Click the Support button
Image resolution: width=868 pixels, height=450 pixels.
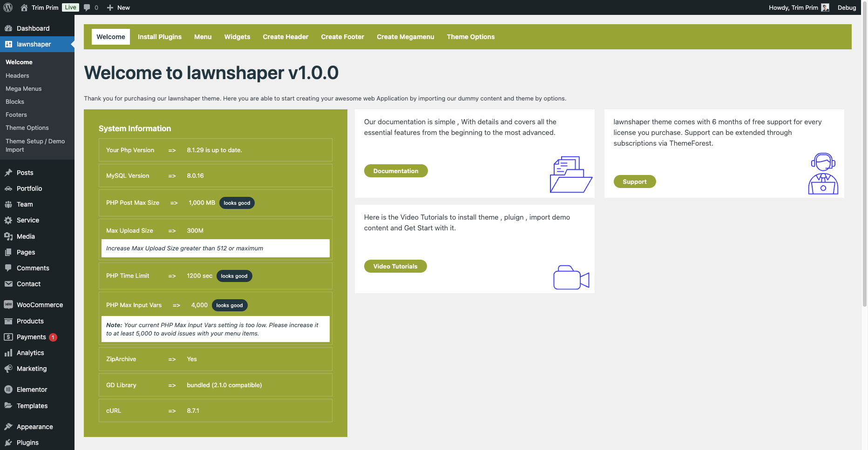[634, 181]
